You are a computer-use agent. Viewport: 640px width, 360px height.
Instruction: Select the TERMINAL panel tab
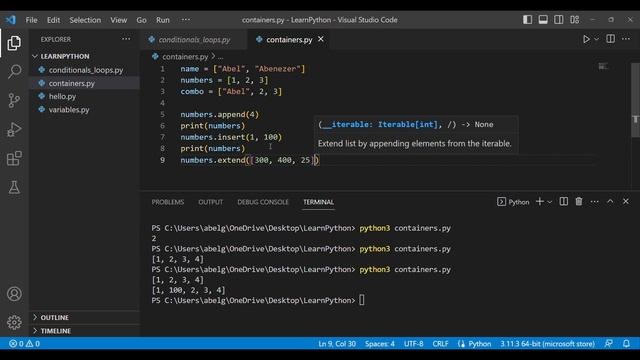[x=318, y=202]
